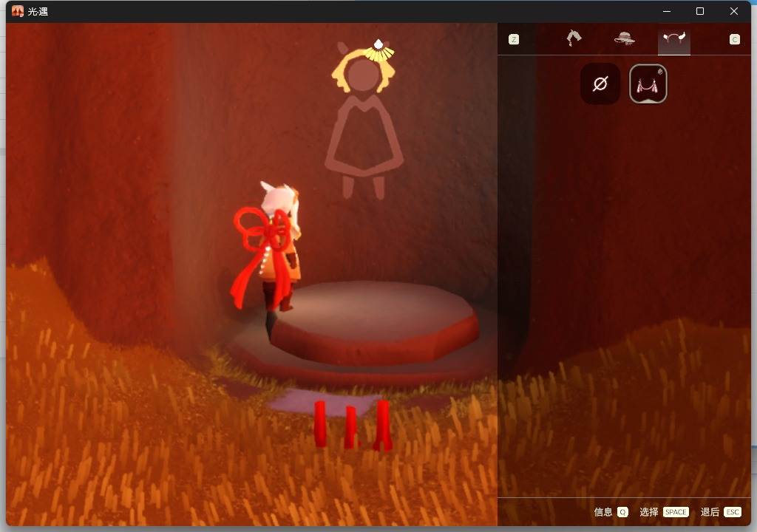Click the Q key hint icon

click(x=622, y=512)
